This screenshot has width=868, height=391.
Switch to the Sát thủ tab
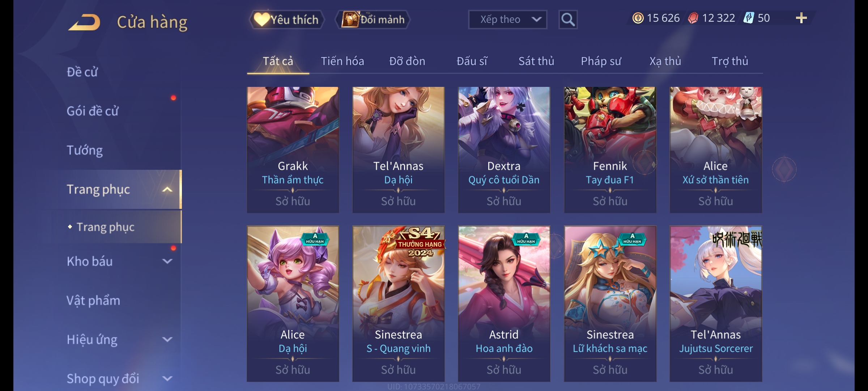point(536,61)
